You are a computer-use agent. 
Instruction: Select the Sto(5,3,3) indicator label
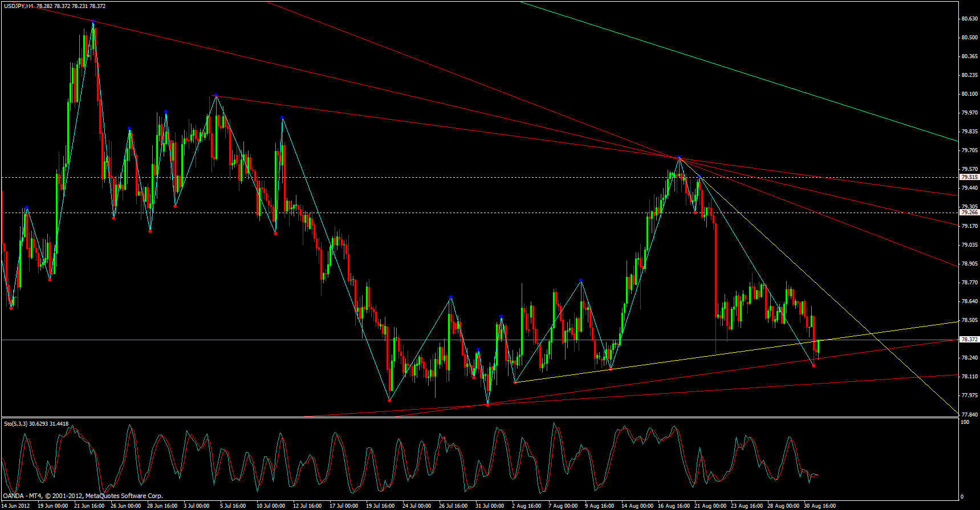click(x=15, y=423)
